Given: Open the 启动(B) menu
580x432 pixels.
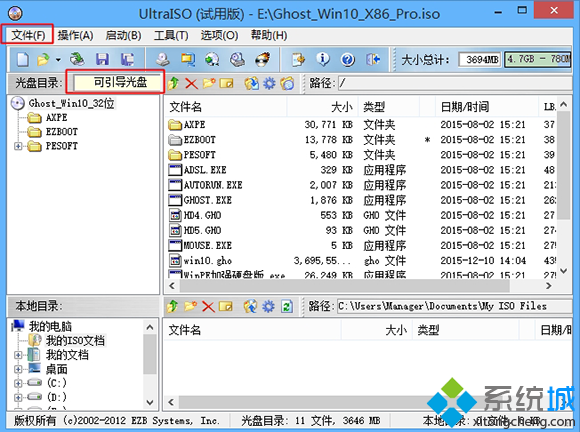Looking at the screenshot, I should pyautogui.click(x=123, y=36).
